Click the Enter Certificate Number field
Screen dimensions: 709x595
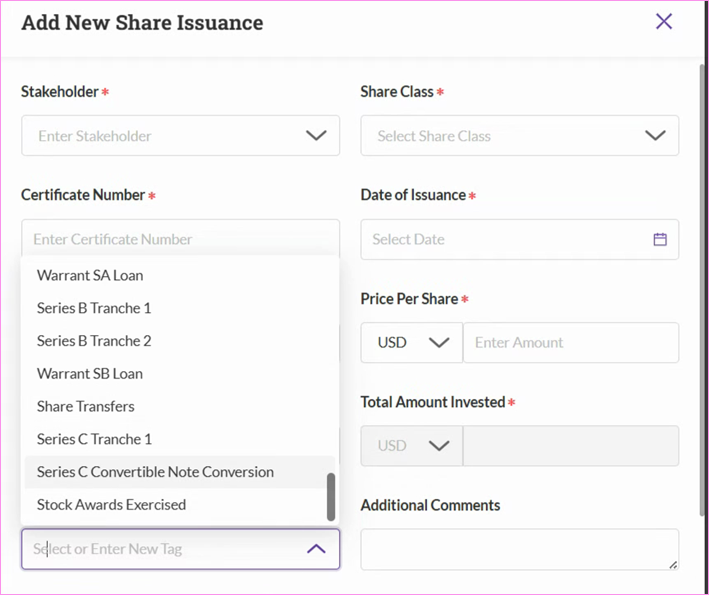point(180,238)
